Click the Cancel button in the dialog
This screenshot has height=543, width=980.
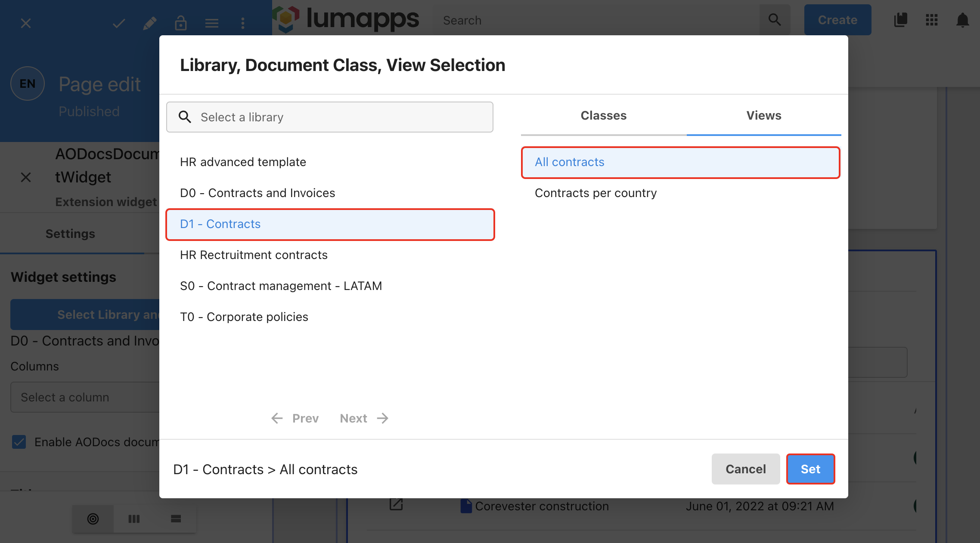[746, 469]
